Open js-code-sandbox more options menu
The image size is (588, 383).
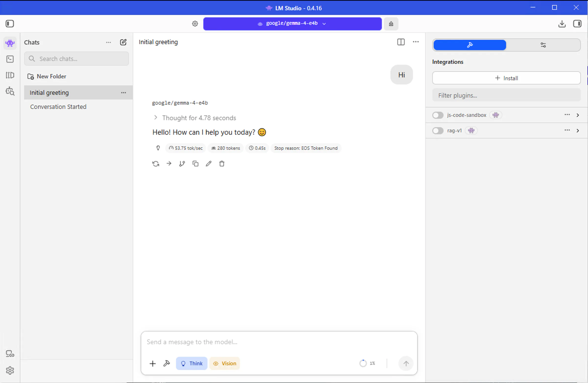[567, 115]
